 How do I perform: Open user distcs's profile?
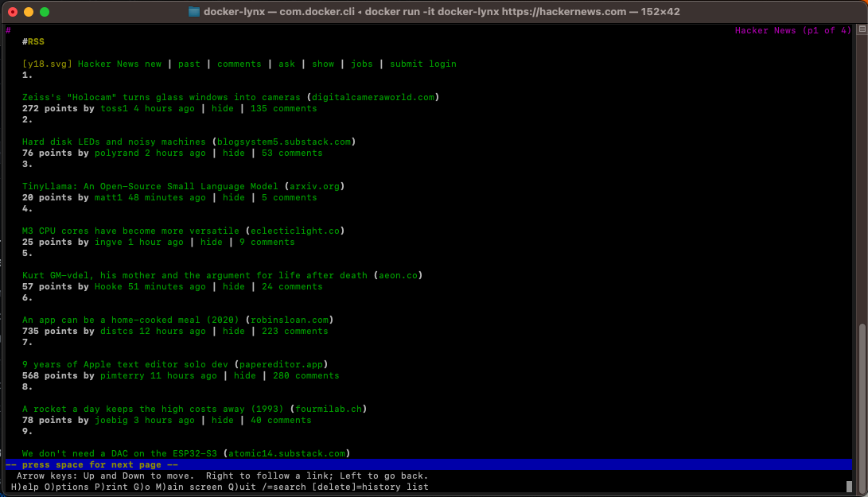click(x=117, y=331)
